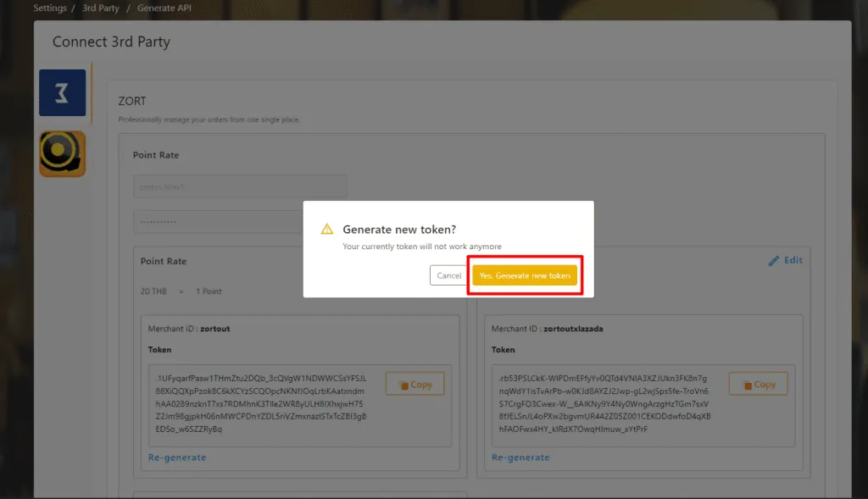Screen dimensions: 868x499
Task: Click the ZORT section title
Action: pyautogui.click(x=132, y=101)
